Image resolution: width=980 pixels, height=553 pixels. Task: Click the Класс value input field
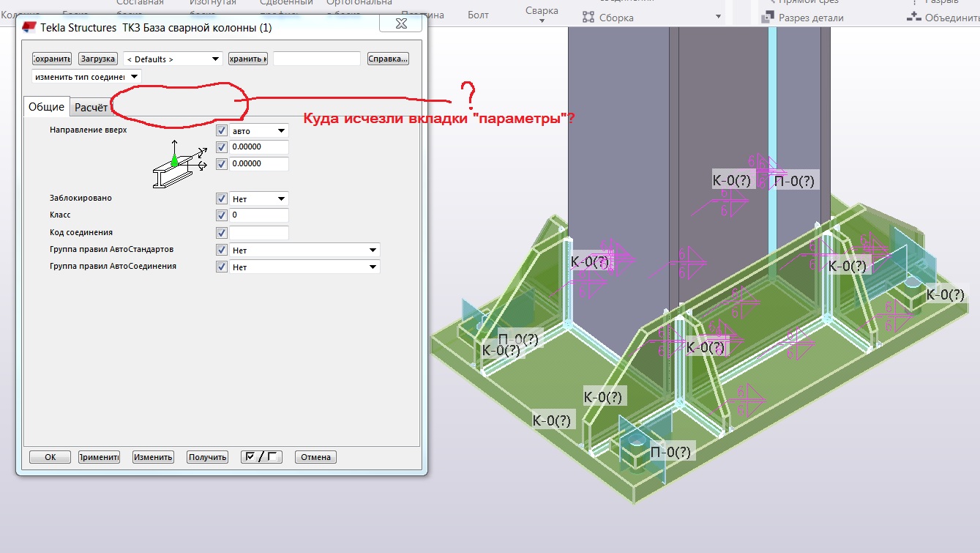(x=259, y=215)
